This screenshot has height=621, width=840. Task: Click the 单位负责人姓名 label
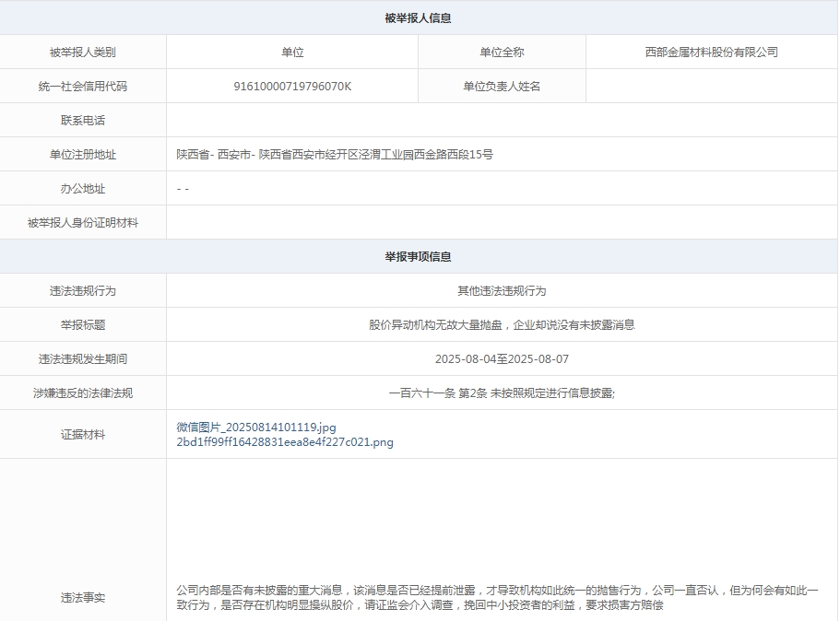pos(502,87)
